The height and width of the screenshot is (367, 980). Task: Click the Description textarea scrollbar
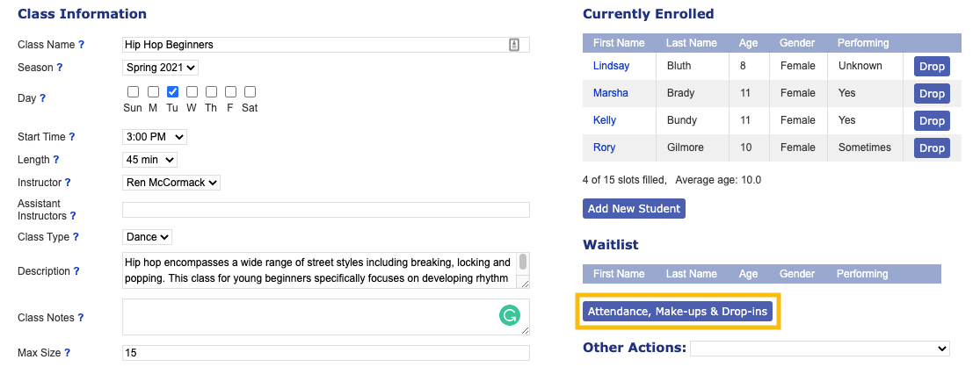(x=523, y=263)
